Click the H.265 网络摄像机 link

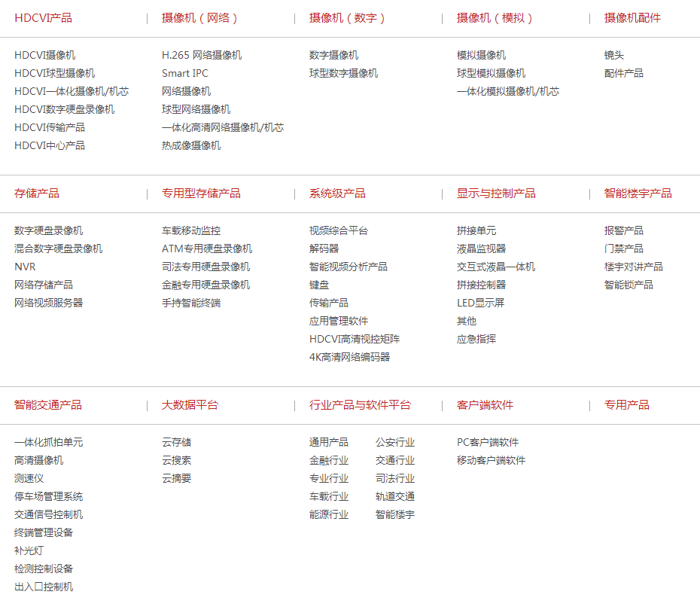[x=202, y=55]
